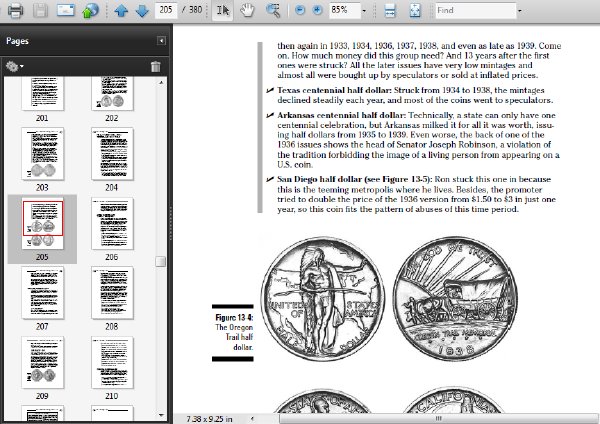Screen dimensions: 600x424
Task: Click the Arkansas centennial half dollar heading
Action: point(341,115)
